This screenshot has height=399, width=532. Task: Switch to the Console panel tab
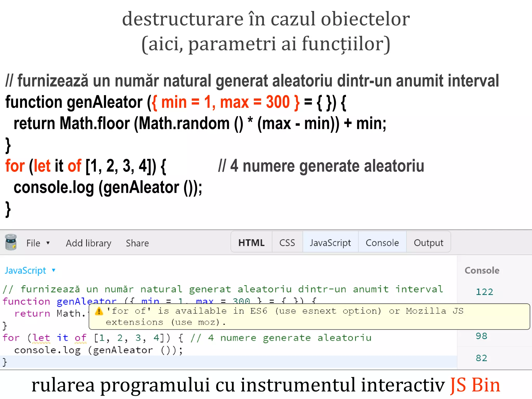tap(382, 243)
